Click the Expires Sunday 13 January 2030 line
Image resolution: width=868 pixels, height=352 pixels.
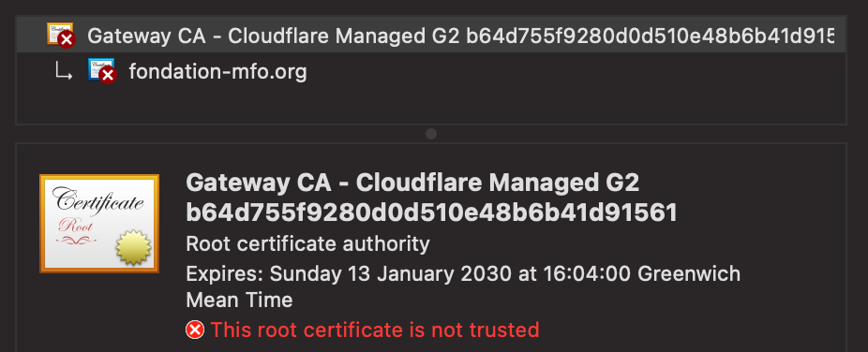pyautogui.click(x=463, y=273)
